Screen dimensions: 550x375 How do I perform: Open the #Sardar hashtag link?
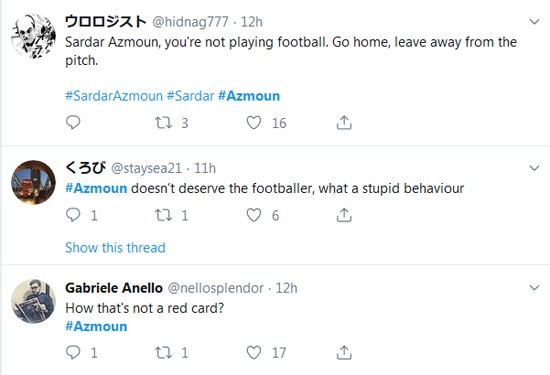[190, 96]
